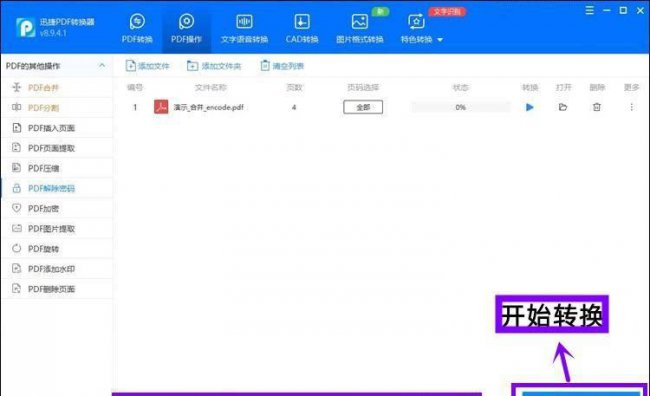Select PDF页面提取 in the sidebar
The width and height of the screenshot is (650, 396).
pyautogui.click(x=57, y=148)
